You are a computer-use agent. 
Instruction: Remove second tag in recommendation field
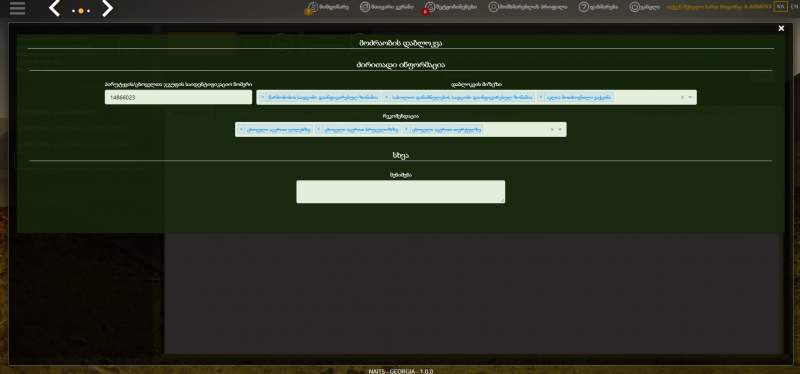(x=319, y=130)
